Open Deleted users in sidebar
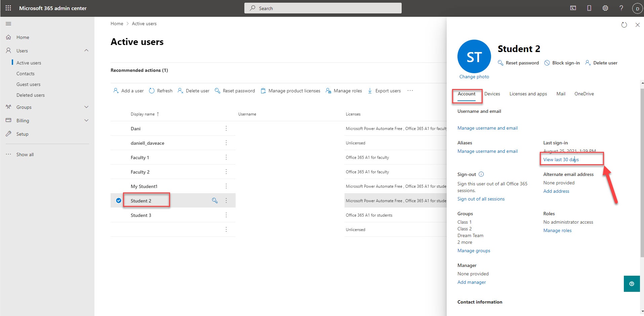Viewport: 644px width, 316px height. 31,95
